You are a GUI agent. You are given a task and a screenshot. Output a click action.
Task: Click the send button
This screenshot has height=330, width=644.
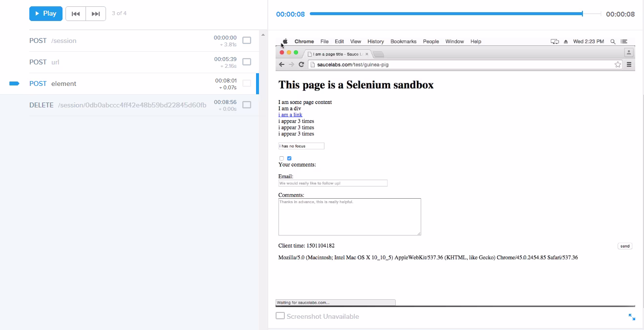[x=625, y=246]
